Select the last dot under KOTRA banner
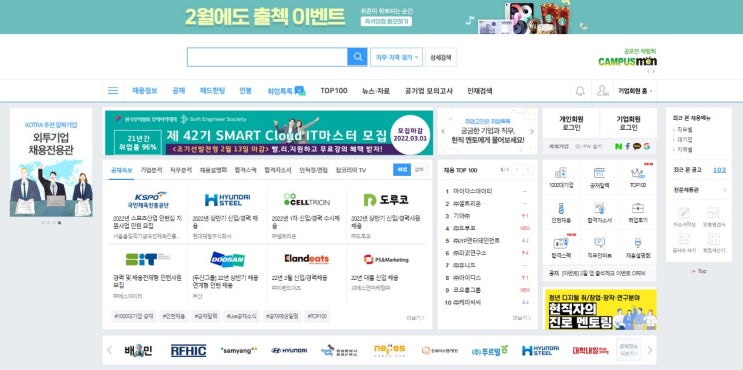The height and width of the screenshot is (370, 743). 59,222
